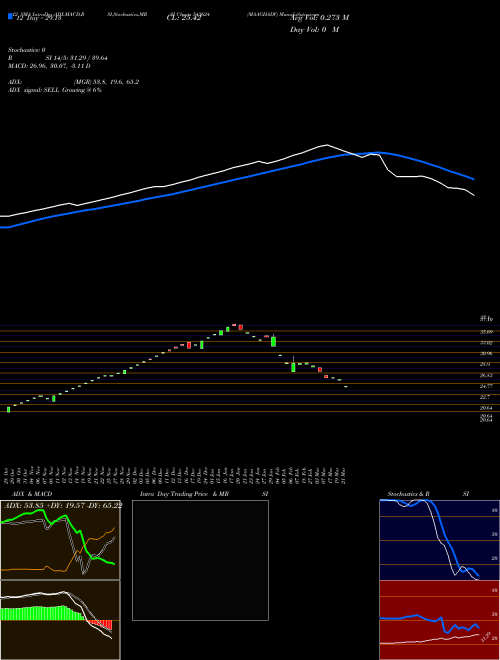
Task: Click the 26.83 price axis label
Action: tap(487, 375)
